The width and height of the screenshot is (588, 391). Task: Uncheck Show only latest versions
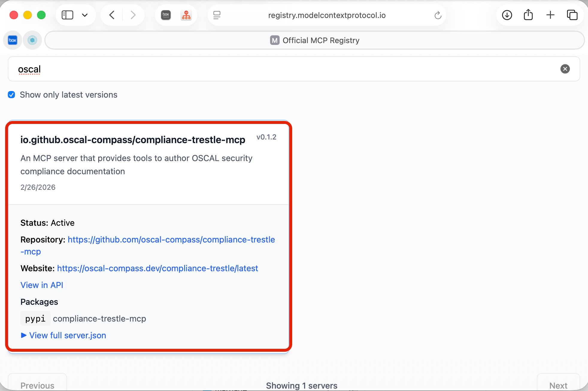pos(11,95)
